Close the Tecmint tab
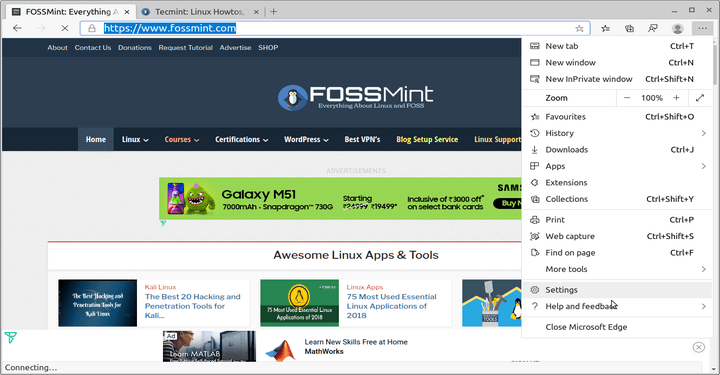 point(256,12)
